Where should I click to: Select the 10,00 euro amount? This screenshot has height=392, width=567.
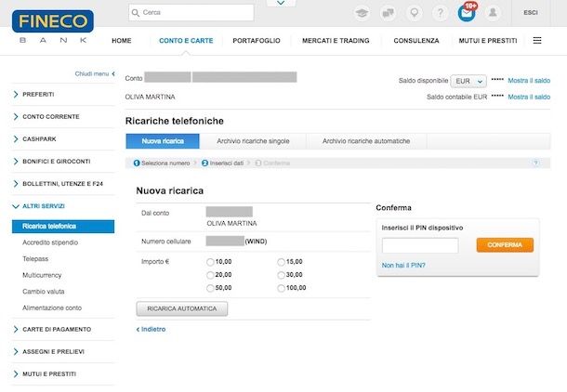point(212,263)
